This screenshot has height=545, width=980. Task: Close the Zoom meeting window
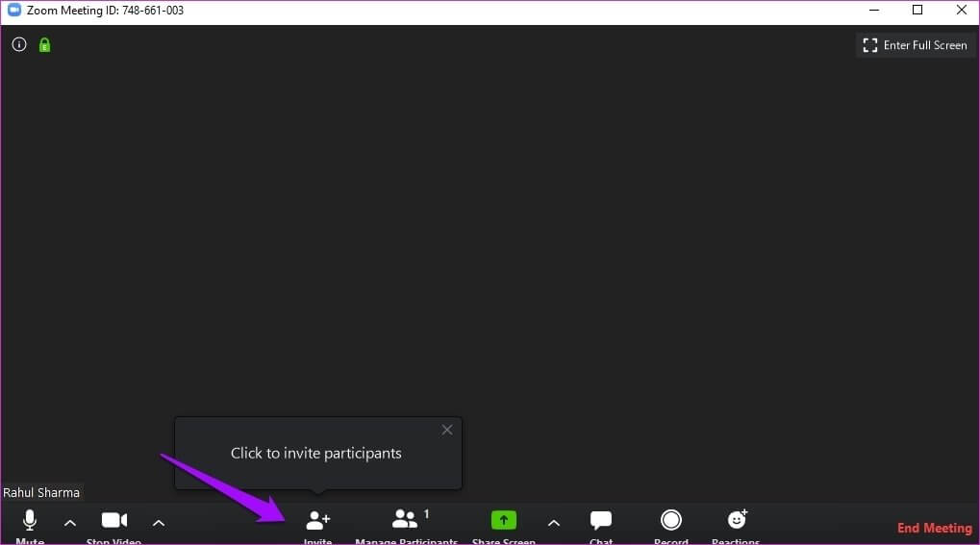962,10
